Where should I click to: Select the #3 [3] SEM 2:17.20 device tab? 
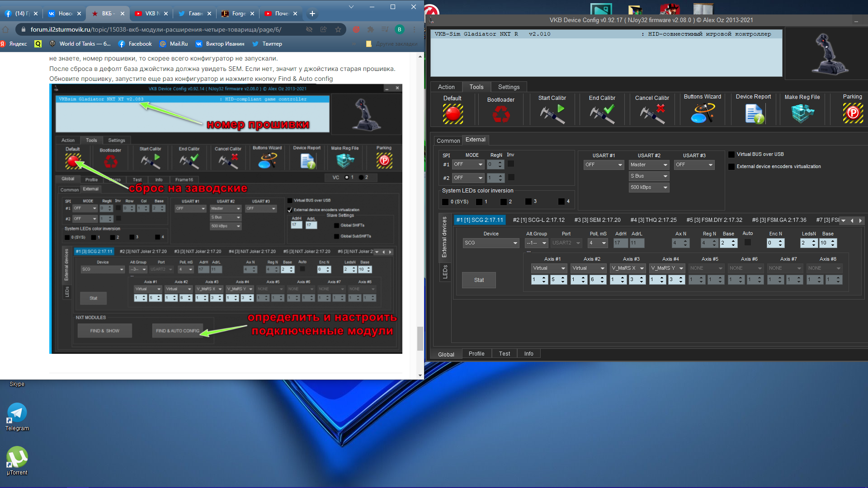[x=597, y=220]
